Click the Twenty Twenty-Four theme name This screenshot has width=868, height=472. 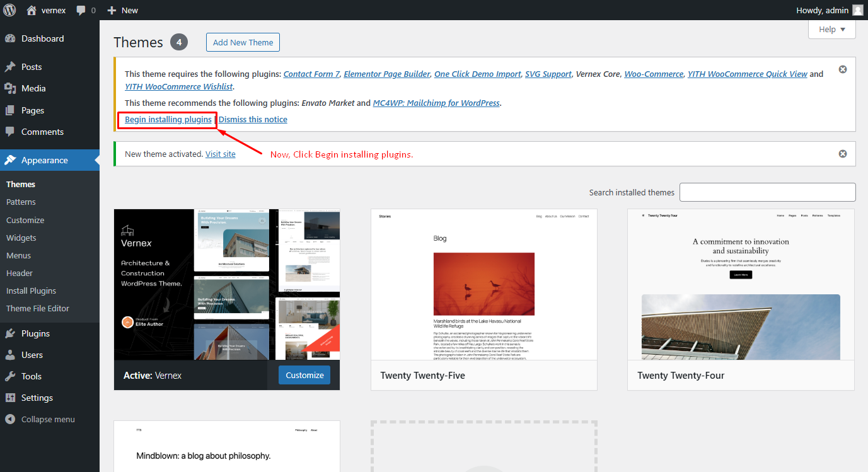(681, 376)
